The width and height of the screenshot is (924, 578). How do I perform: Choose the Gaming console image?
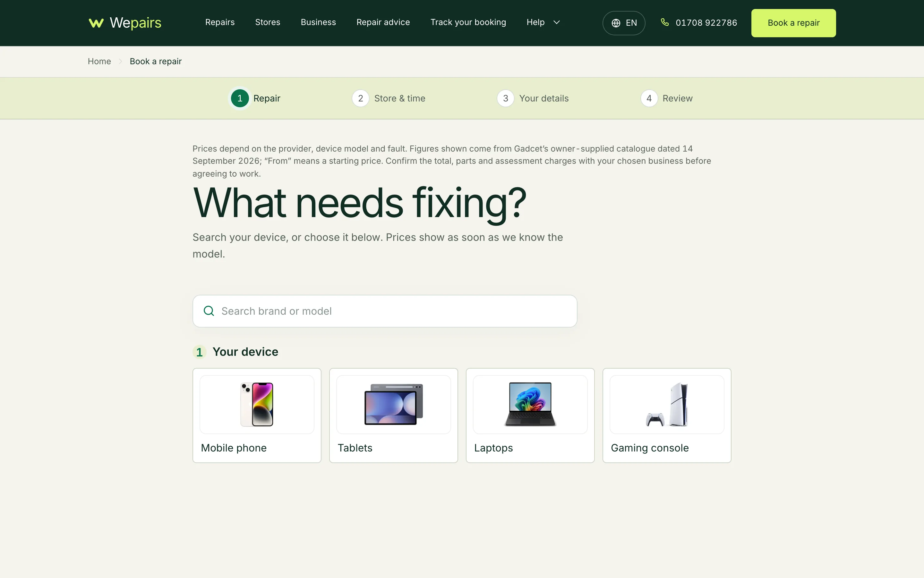[667, 405]
